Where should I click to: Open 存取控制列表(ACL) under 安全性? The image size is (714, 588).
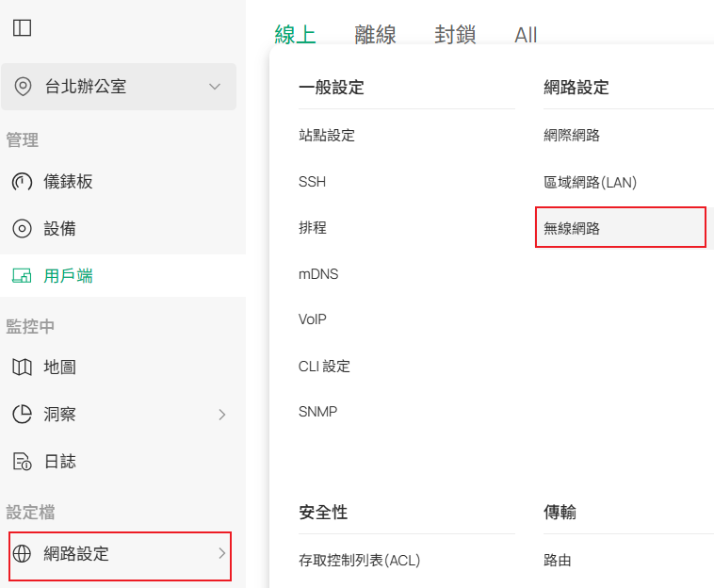[359, 561]
